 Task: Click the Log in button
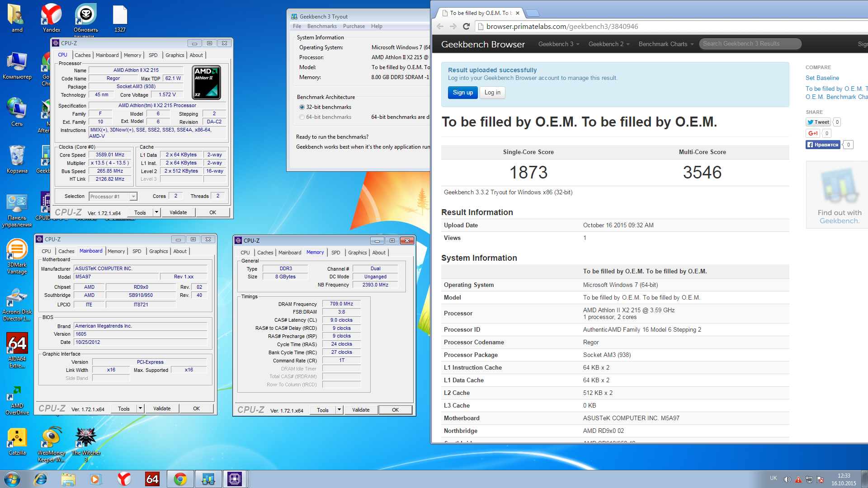coord(492,93)
